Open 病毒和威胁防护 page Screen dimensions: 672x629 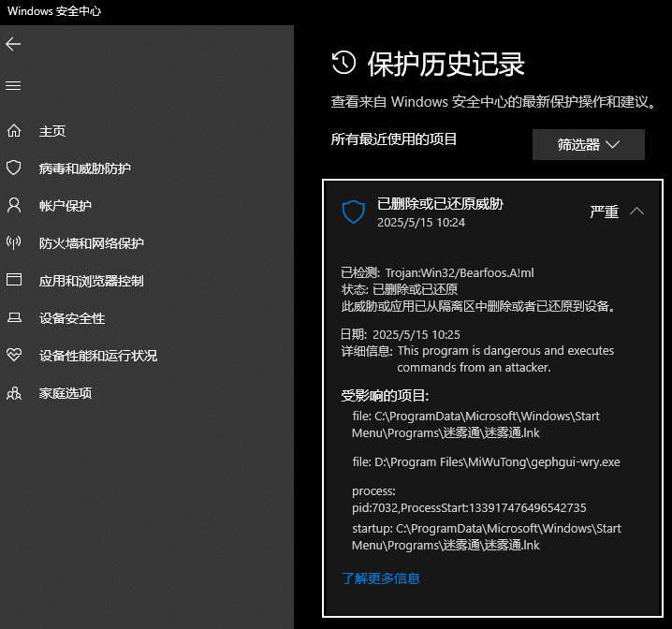tap(85, 168)
